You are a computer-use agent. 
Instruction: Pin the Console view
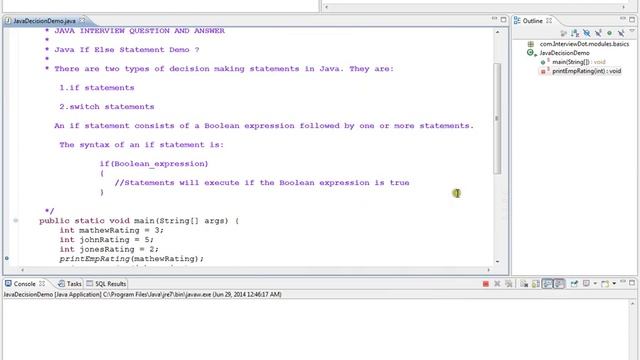pos(574,284)
